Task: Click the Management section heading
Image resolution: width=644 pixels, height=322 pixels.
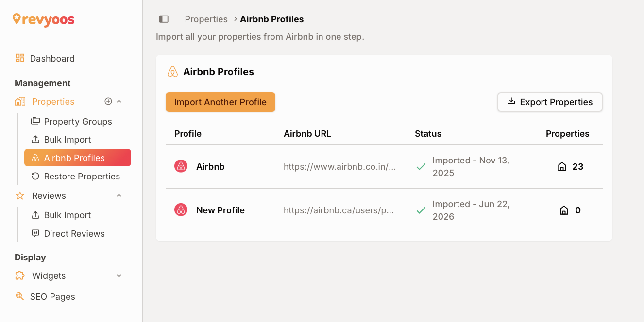Action: point(43,83)
